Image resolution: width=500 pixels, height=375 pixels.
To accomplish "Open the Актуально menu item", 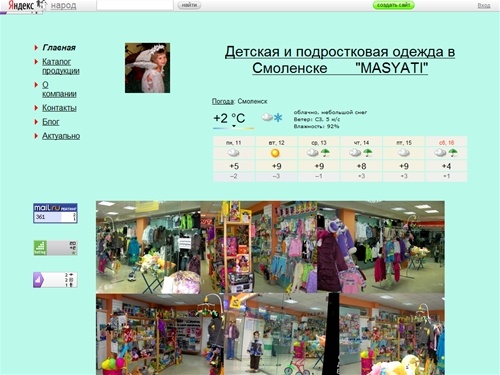I will [61, 136].
